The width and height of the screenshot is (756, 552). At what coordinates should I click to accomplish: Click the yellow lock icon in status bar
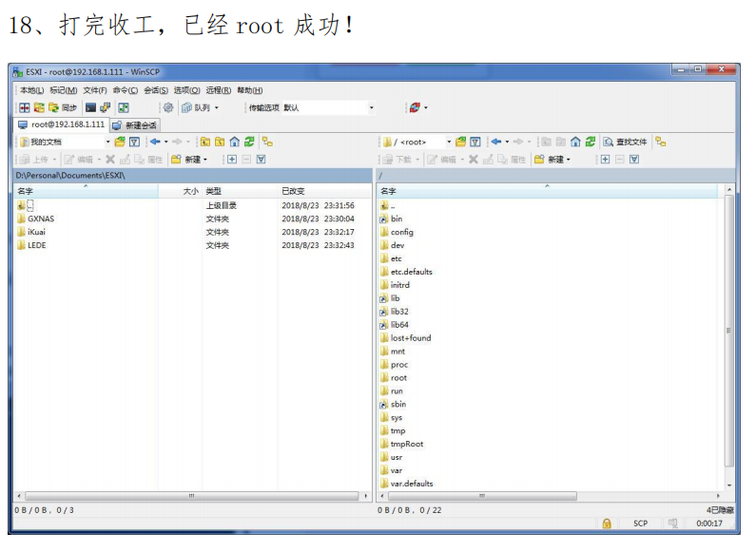tap(607, 523)
